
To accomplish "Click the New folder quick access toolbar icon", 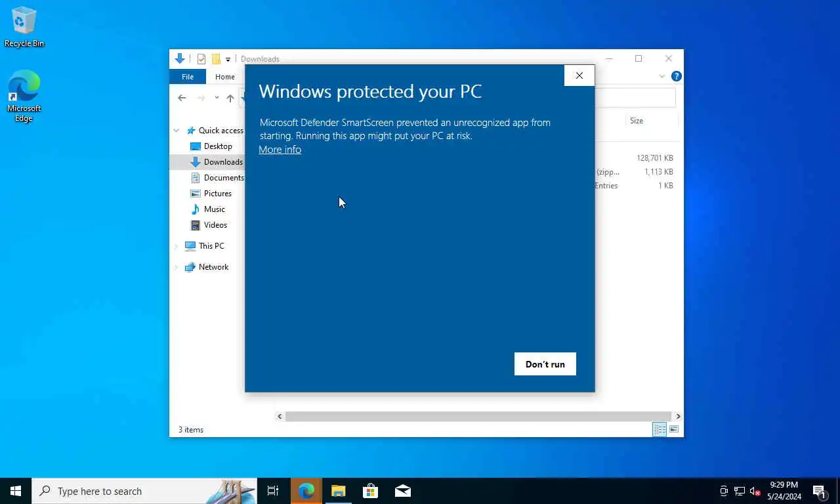I will coord(216,59).
